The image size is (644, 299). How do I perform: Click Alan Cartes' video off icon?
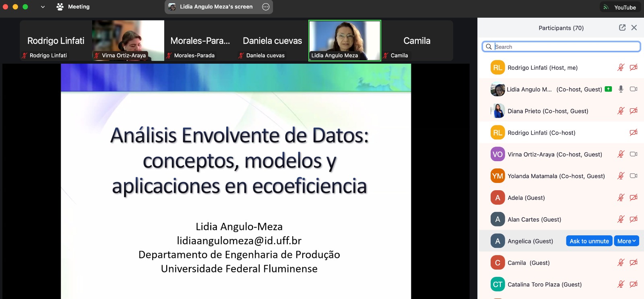click(634, 219)
